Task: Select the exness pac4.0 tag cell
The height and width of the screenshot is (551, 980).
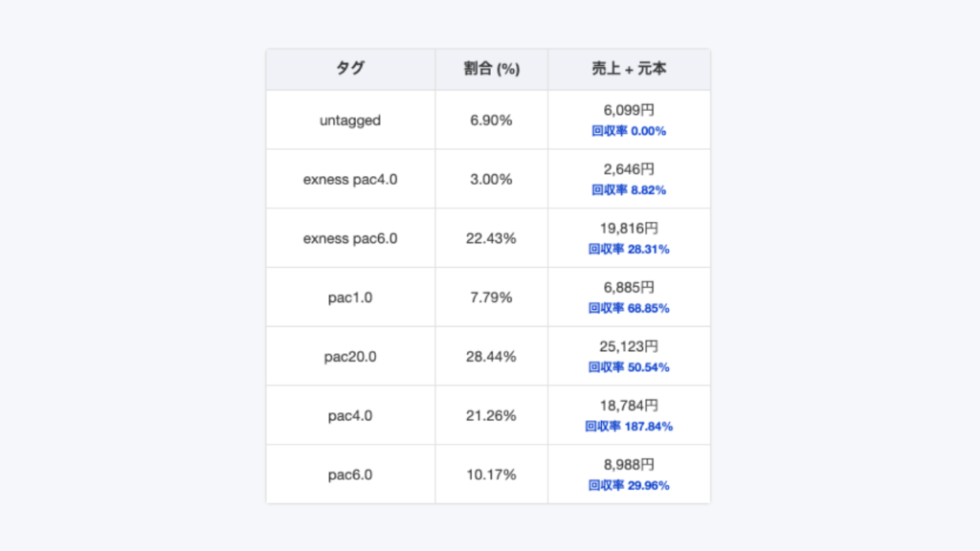Action: click(350, 180)
